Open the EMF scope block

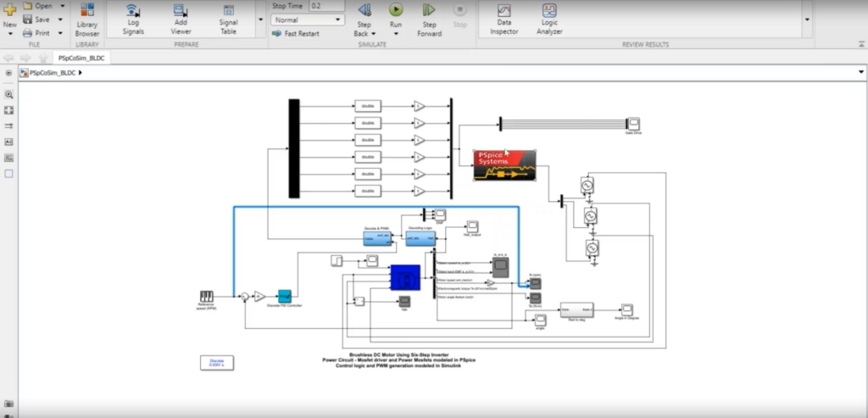click(440, 215)
